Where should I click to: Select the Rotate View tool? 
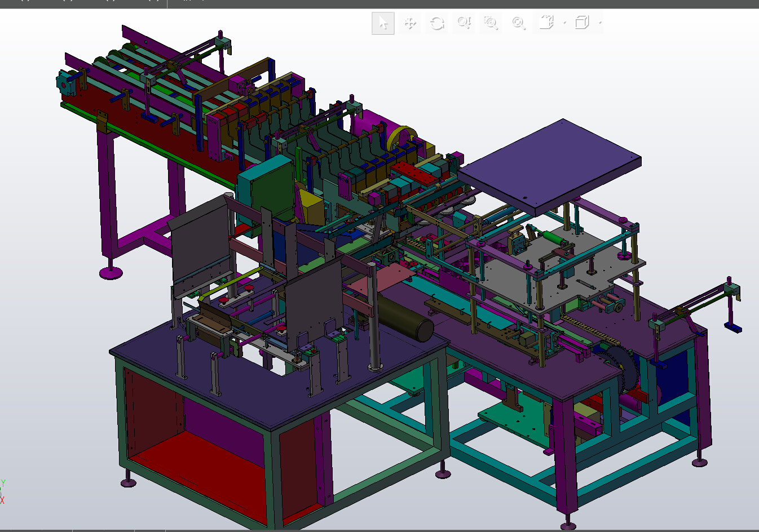coord(436,23)
